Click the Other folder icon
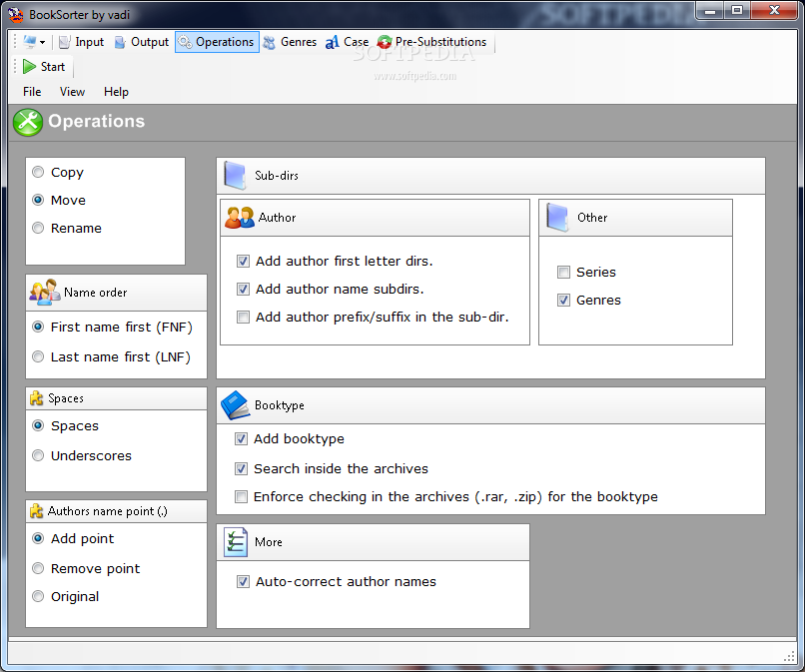The width and height of the screenshot is (805, 672). tap(557, 218)
